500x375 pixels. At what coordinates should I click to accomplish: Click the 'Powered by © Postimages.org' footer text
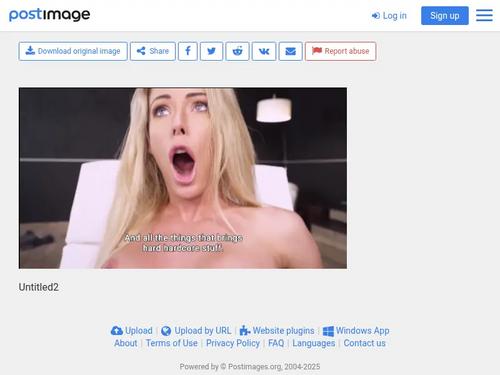250,367
